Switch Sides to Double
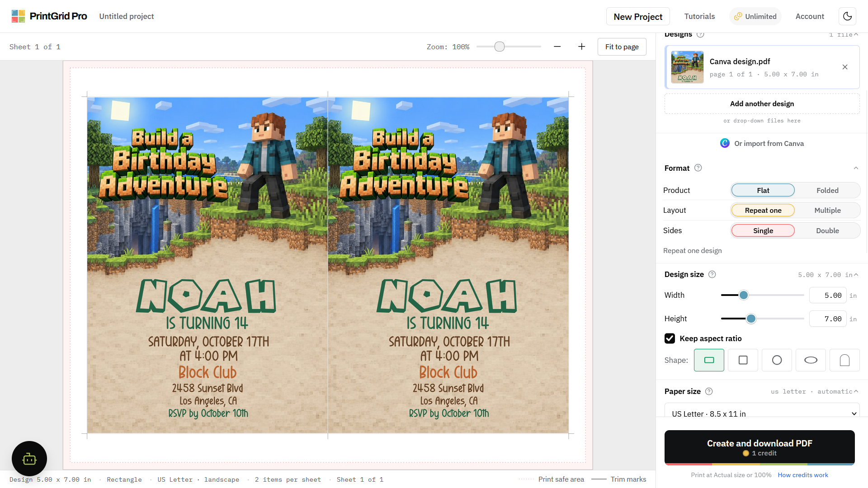The height and width of the screenshot is (488, 868). pyautogui.click(x=827, y=230)
